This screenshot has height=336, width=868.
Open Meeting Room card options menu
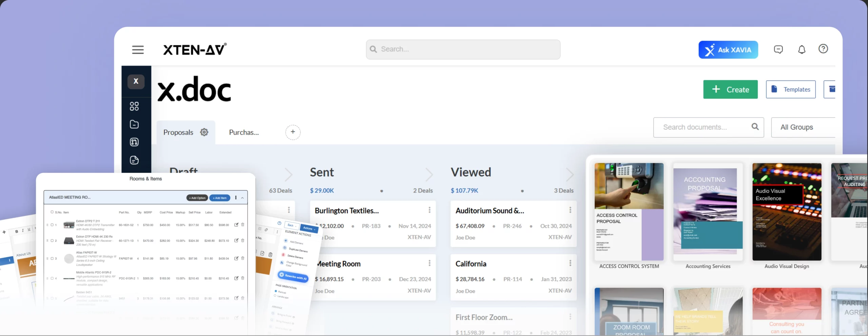pos(430,263)
